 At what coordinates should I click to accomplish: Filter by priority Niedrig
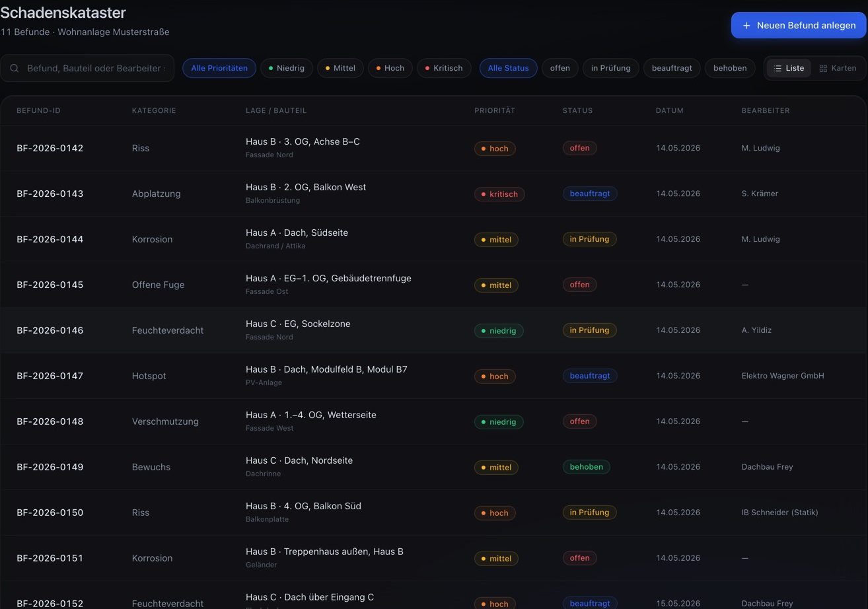(x=287, y=68)
